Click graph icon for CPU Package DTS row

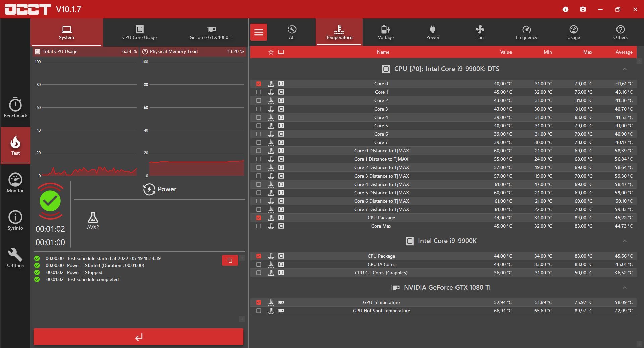271,218
